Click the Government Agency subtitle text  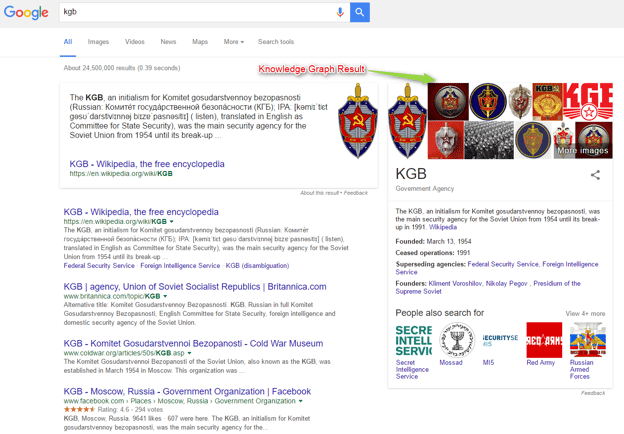point(425,189)
